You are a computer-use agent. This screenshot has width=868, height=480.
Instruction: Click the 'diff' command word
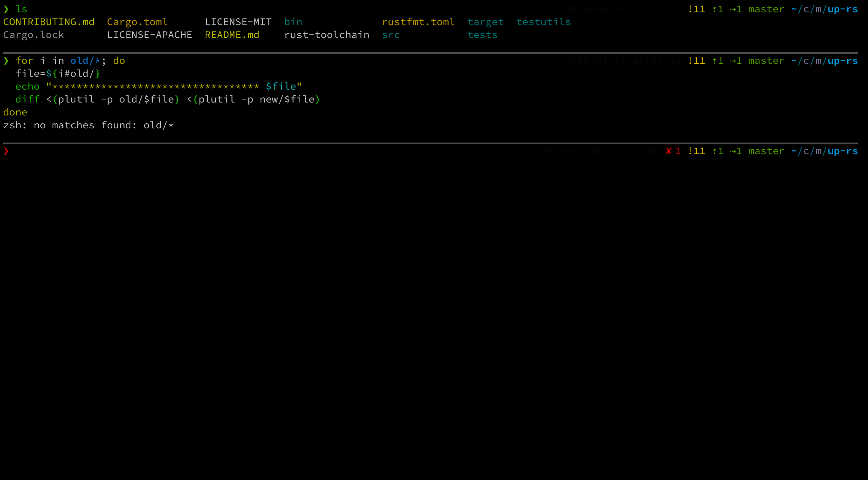coord(27,99)
